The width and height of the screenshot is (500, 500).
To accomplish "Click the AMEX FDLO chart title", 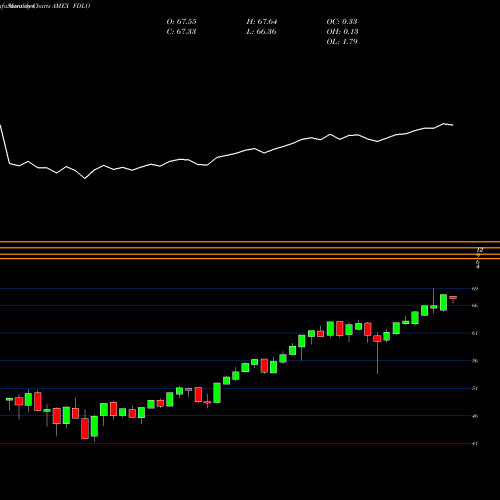I will click(x=71, y=6).
